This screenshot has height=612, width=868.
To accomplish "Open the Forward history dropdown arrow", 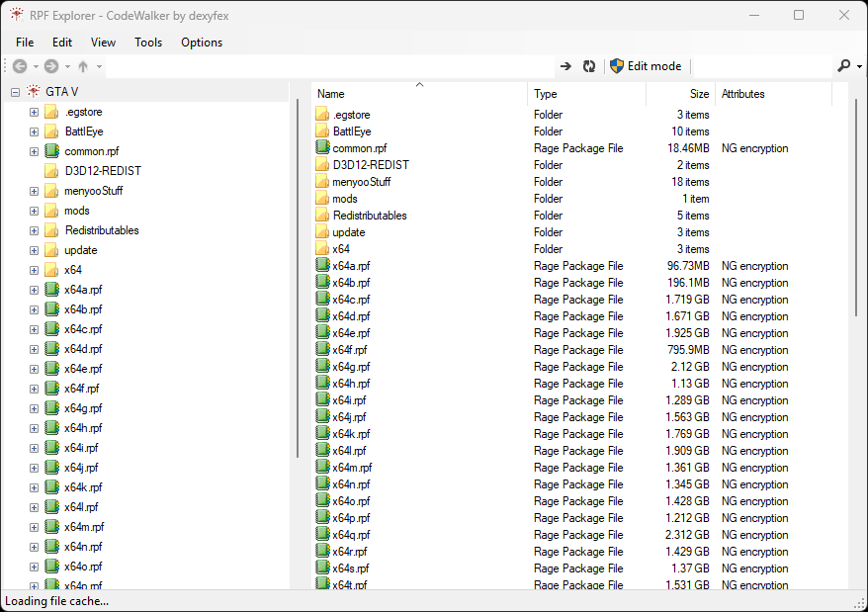I will [67, 67].
